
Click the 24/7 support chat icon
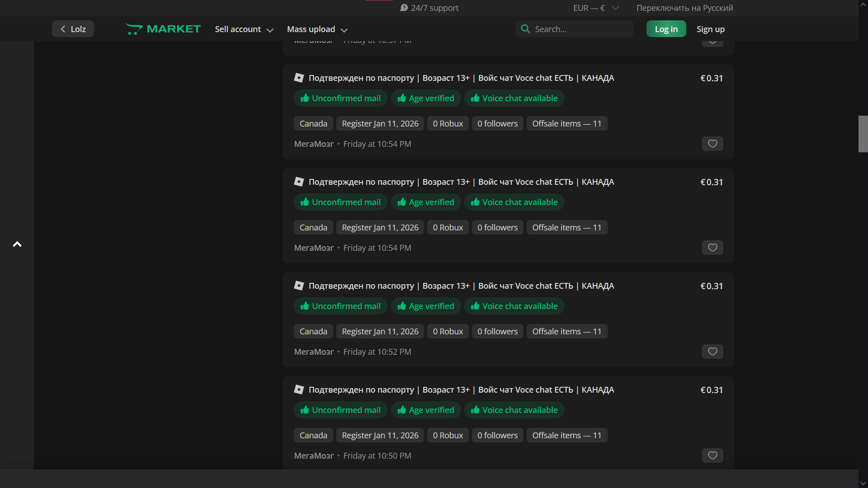click(x=404, y=8)
